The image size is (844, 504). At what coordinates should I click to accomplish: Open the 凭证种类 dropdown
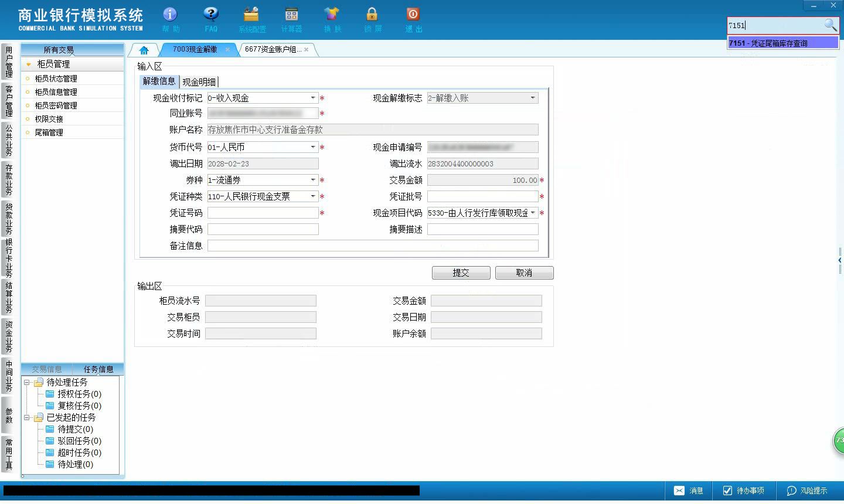coord(313,196)
